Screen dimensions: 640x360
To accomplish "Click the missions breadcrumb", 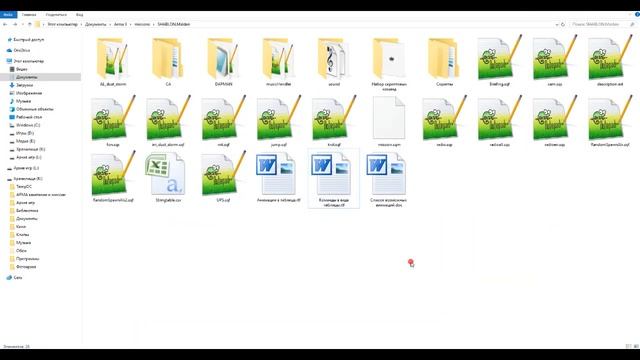I will (x=142, y=24).
